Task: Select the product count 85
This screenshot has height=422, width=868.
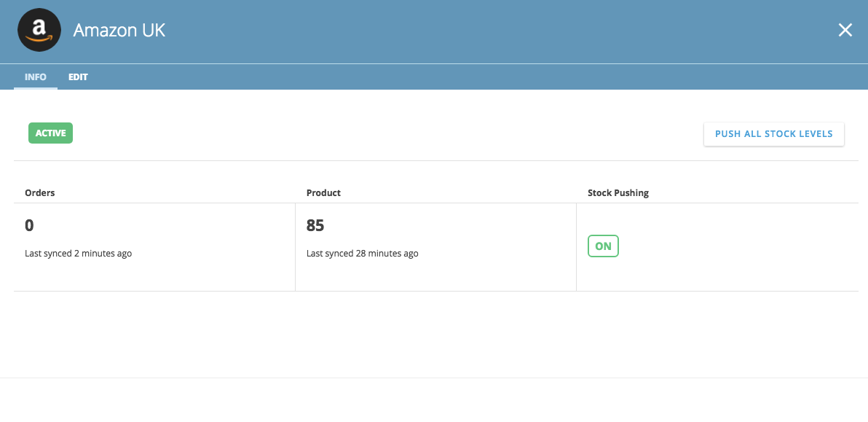Action: tap(315, 225)
